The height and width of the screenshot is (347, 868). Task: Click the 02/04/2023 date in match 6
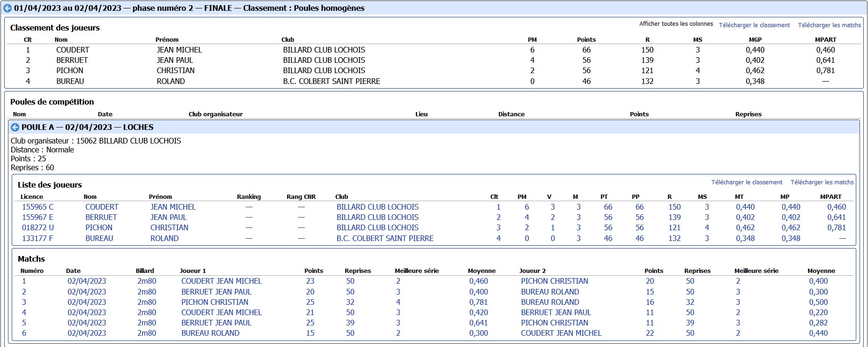[87, 333]
